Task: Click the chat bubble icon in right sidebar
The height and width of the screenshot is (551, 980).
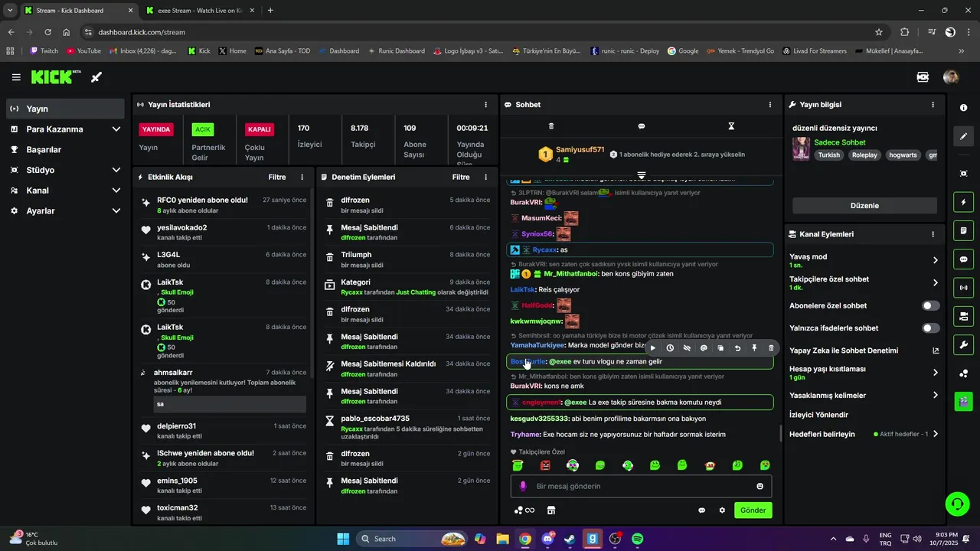Action: tap(963, 259)
